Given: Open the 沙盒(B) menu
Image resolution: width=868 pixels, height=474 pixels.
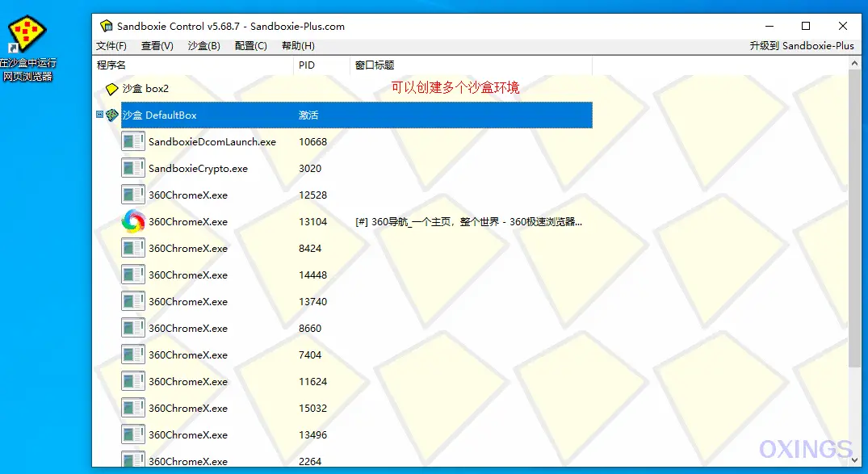Looking at the screenshot, I should pos(203,46).
